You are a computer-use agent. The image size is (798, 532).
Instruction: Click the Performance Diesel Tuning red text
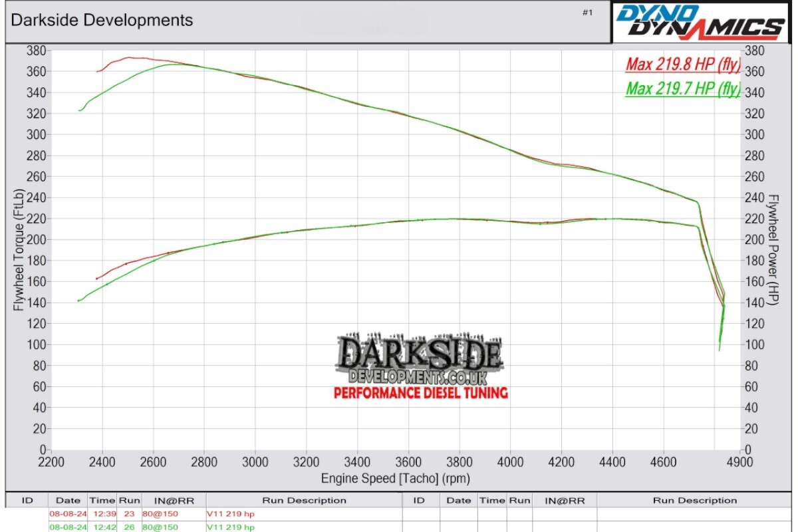tap(420, 393)
